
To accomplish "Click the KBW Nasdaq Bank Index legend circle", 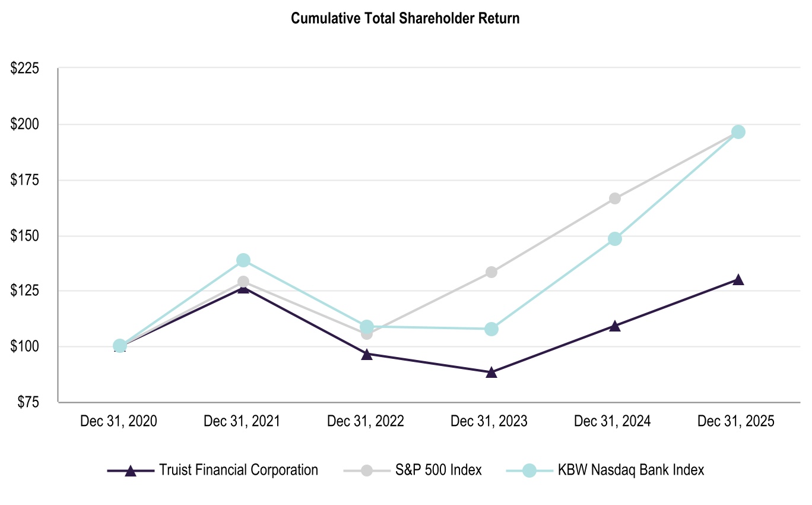I will coord(529,471).
